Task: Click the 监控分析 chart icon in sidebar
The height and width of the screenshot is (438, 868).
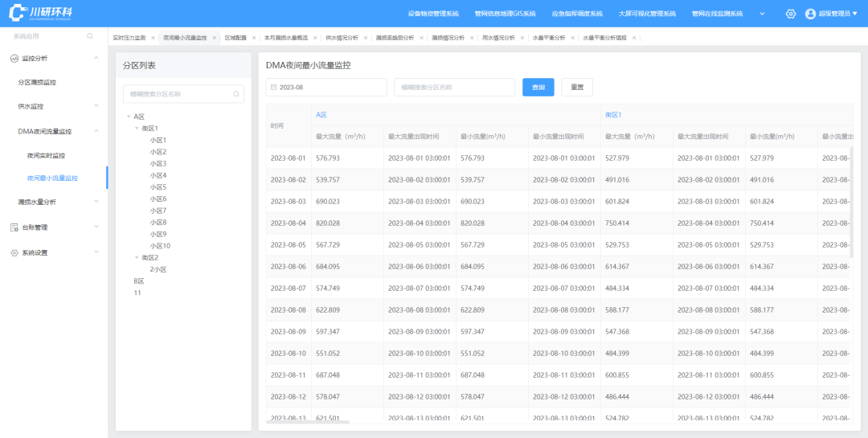Action: 14,58
